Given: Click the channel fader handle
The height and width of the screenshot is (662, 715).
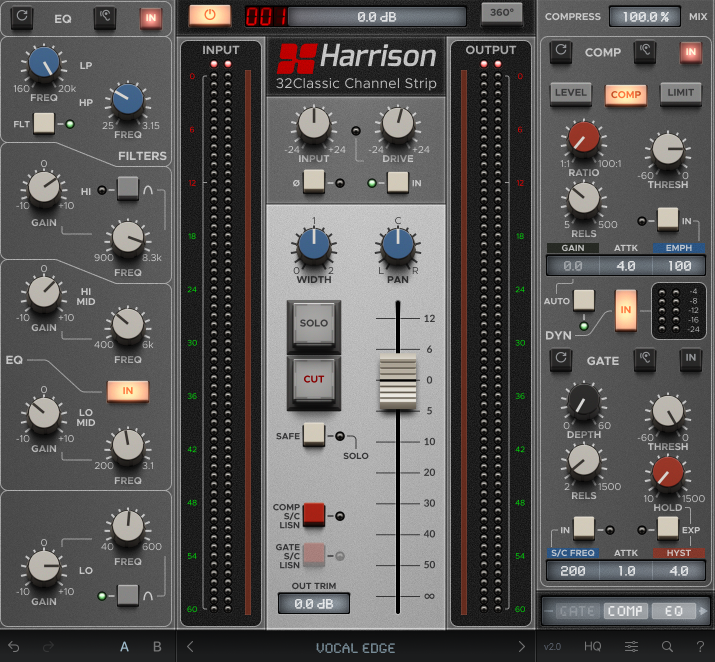Looking at the screenshot, I should 398,381.
